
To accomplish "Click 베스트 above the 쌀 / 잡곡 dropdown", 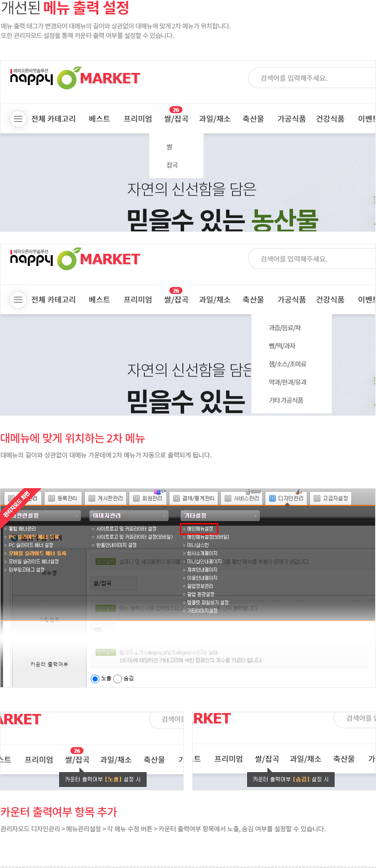I will pos(99,119).
